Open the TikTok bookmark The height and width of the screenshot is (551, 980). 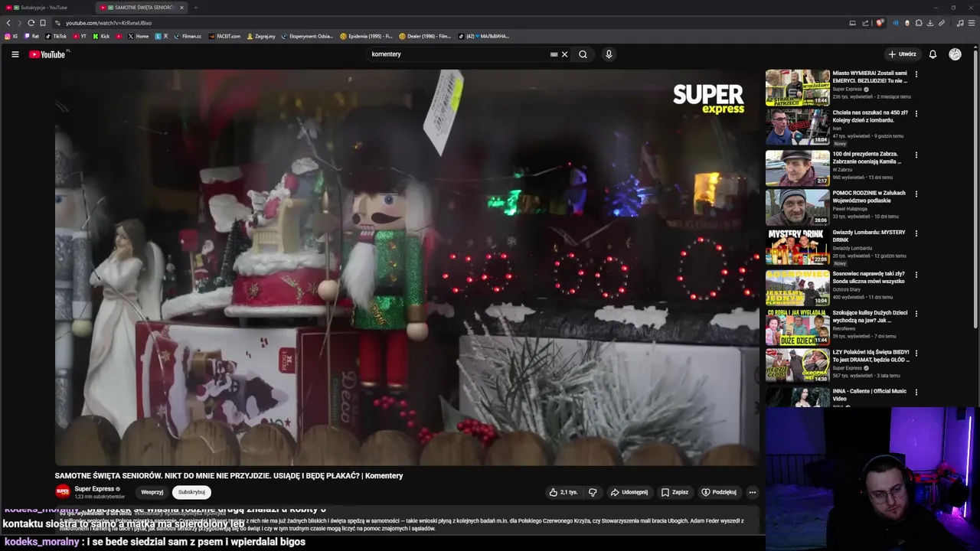pos(56,36)
